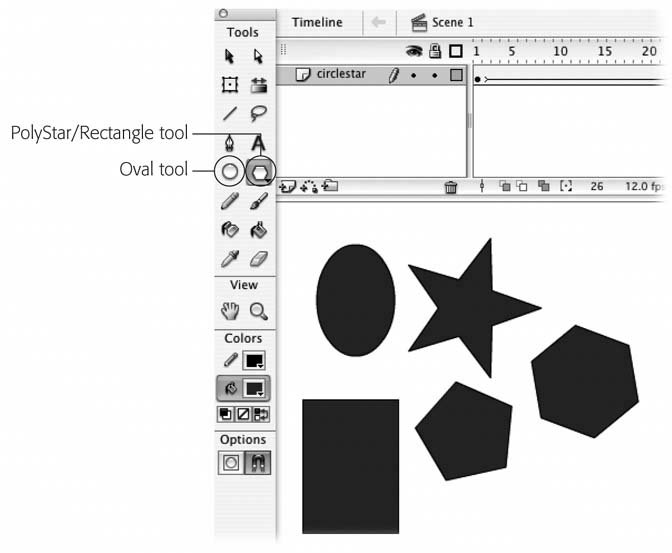Open the Timeline tab
Viewport: 672px width, 553px height.
tap(317, 22)
